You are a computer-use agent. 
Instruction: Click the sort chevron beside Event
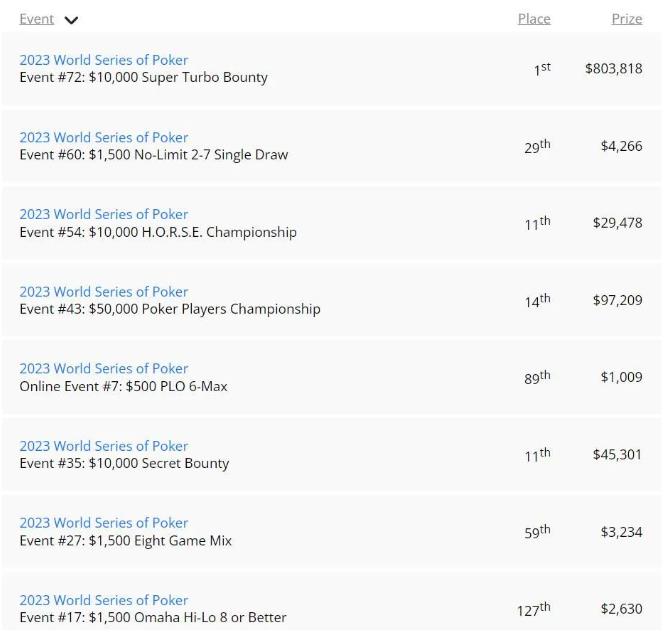coord(70,20)
